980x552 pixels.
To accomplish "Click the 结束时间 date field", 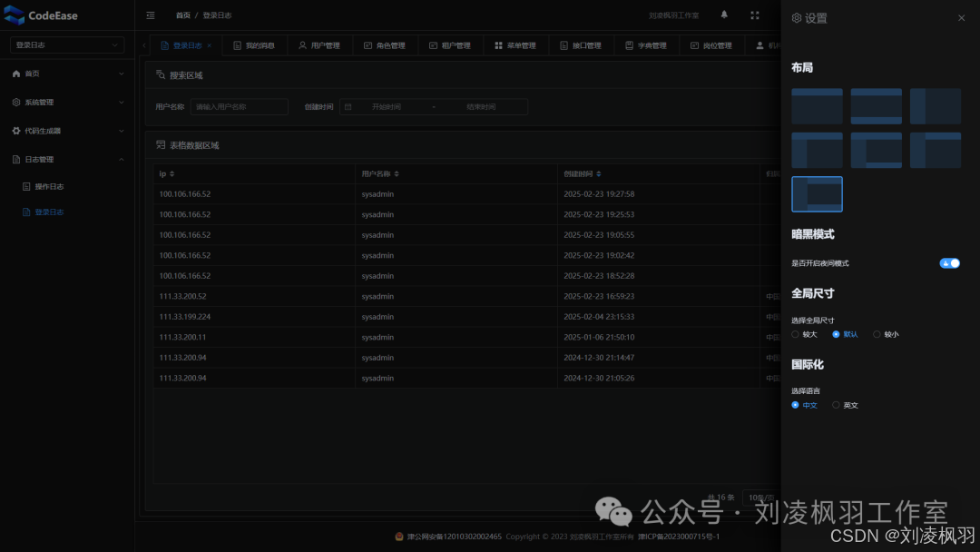I will 481,107.
